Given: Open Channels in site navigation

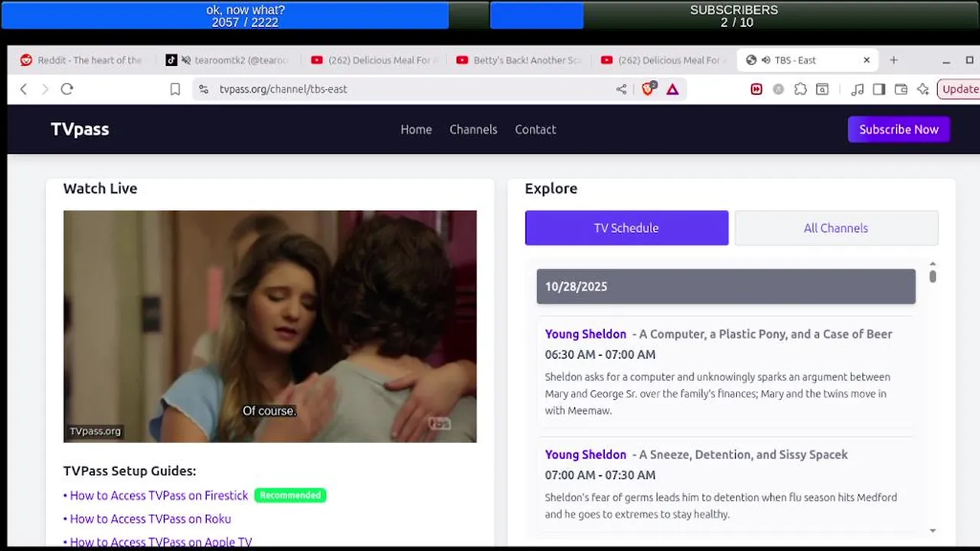Looking at the screenshot, I should pyautogui.click(x=473, y=129).
